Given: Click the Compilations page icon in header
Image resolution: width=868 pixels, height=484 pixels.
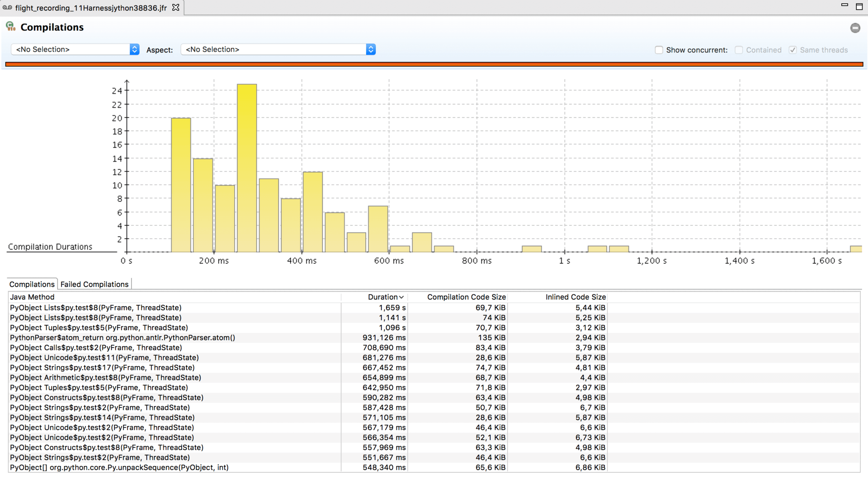Looking at the screenshot, I should click(x=10, y=27).
